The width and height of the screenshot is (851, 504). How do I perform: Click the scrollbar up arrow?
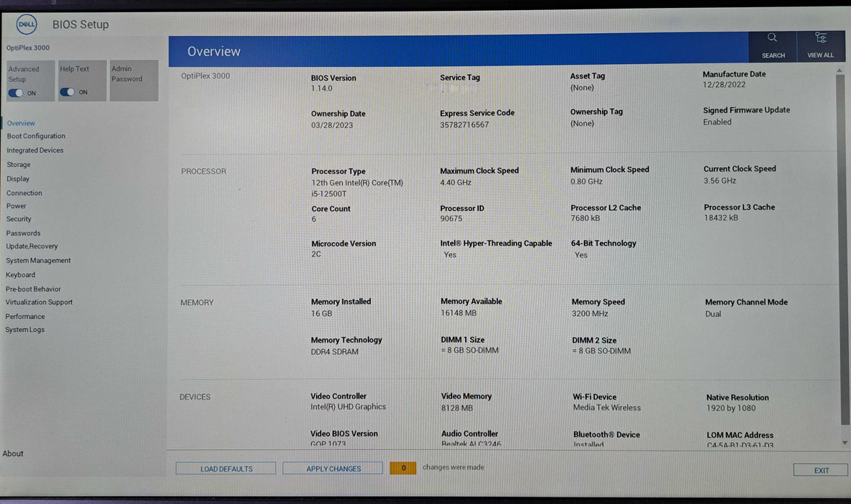click(839, 71)
